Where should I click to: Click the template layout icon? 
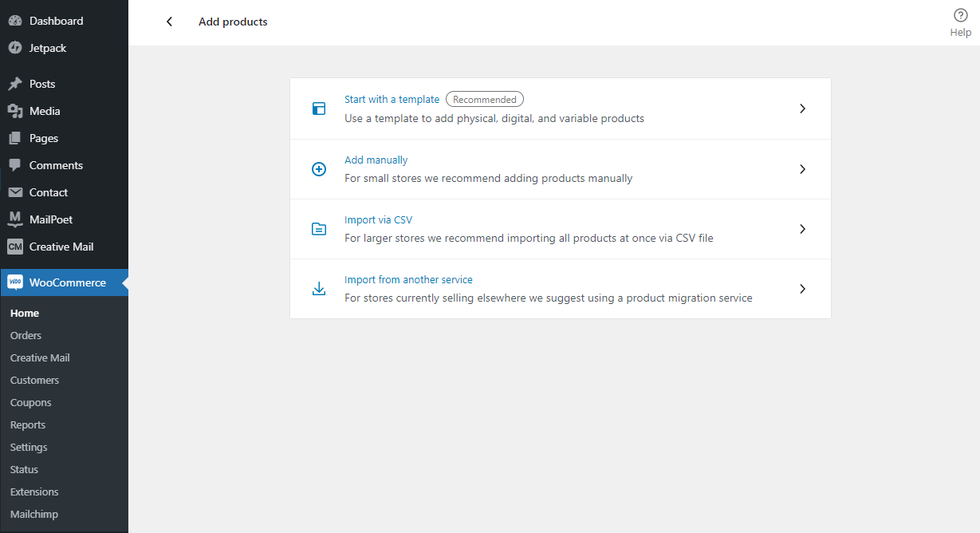click(x=319, y=109)
